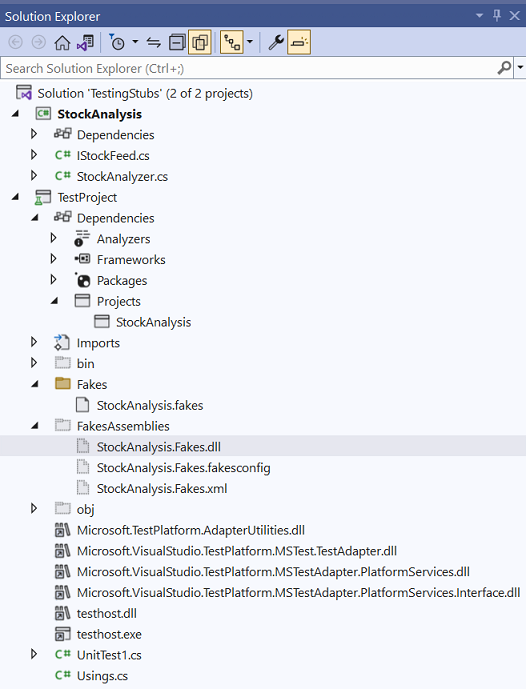Click the StockAnalysis project node
The image size is (526, 689).
click(99, 114)
